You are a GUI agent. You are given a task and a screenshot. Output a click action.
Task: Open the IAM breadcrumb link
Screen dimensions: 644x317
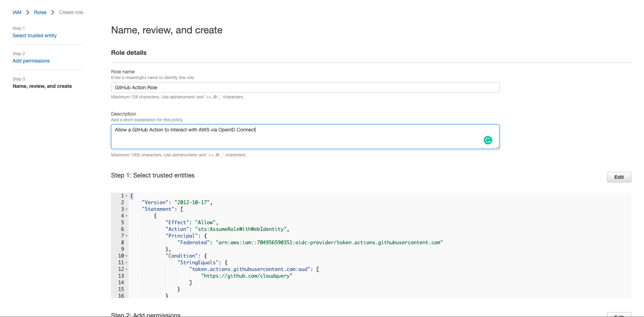(x=17, y=12)
